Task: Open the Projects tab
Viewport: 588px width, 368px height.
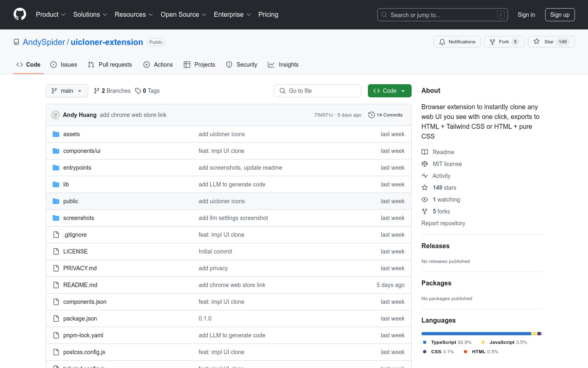Action: pyautogui.click(x=199, y=65)
